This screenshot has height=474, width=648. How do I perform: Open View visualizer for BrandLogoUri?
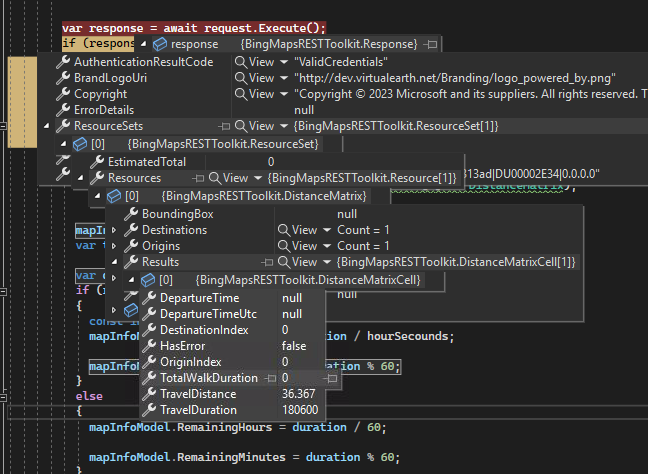[x=255, y=78]
